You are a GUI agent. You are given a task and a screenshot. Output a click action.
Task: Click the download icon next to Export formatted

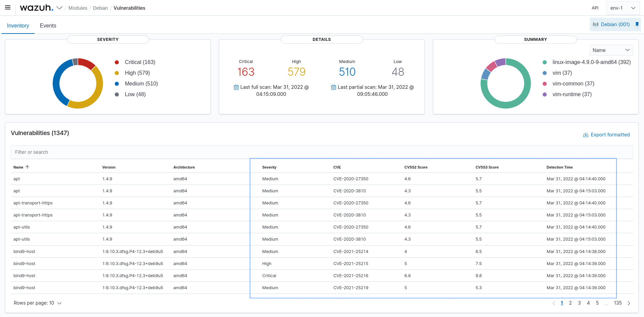pyautogui.click(x=585, y=135)
